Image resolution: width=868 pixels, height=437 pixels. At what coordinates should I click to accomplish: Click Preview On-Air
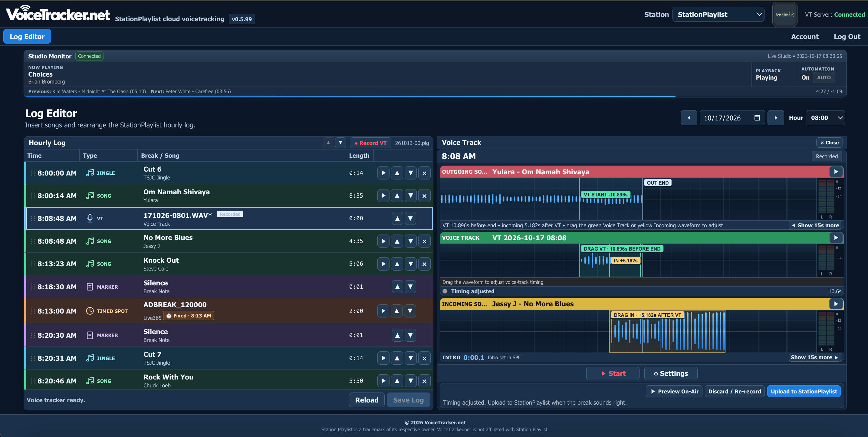coord(674,392)
